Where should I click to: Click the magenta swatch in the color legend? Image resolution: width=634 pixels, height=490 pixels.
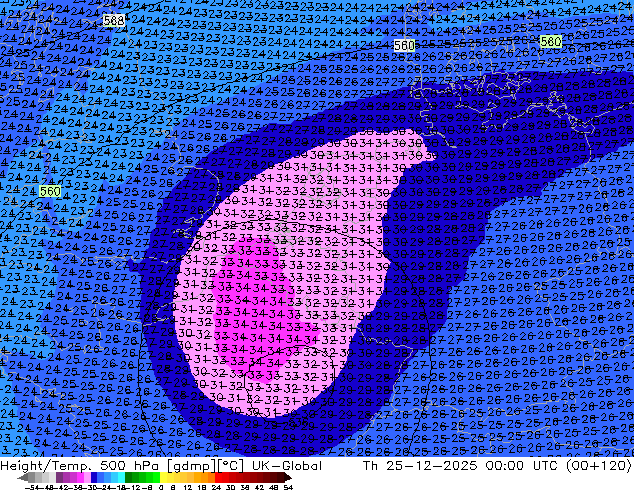[80, 478]
